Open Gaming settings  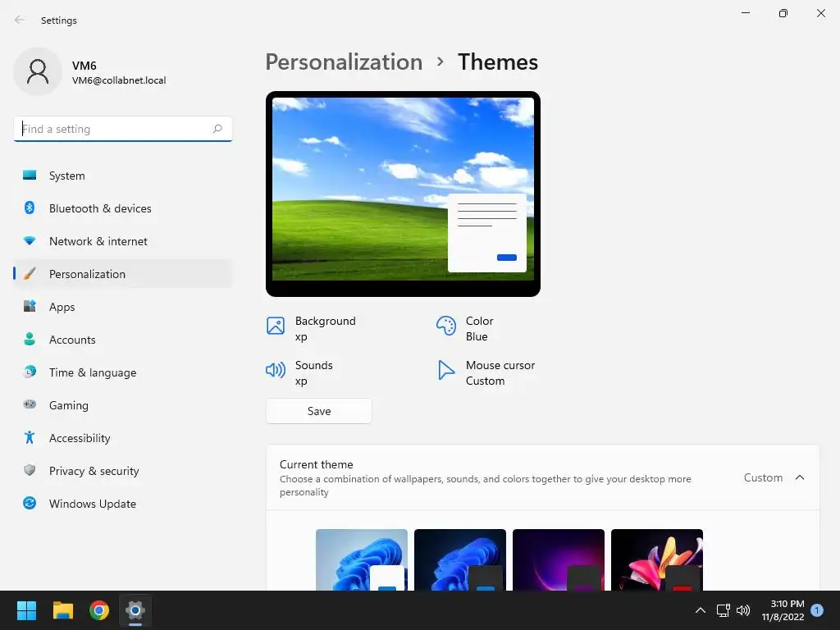(123, 405)
